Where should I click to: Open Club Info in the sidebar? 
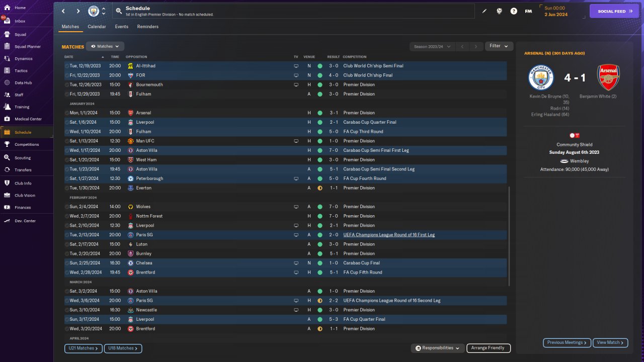coord(23,183)
